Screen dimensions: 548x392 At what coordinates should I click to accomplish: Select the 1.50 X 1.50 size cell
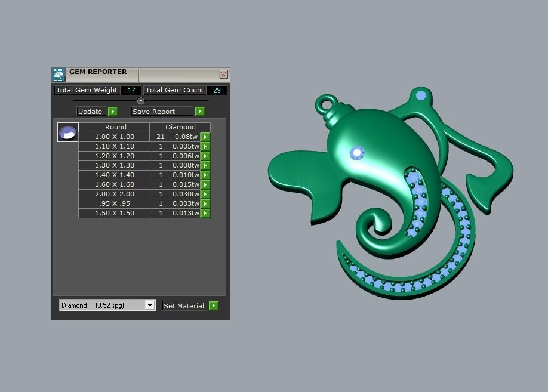(x=114, y=213)
